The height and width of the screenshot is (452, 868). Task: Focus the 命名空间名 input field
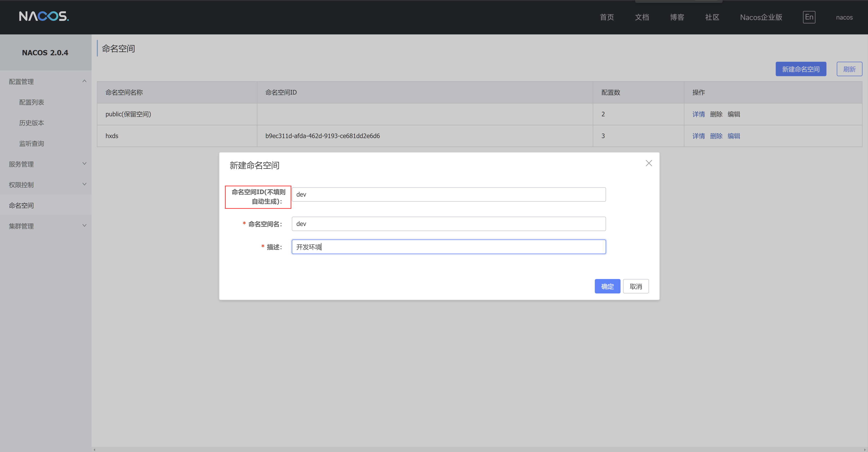[449, 224]
